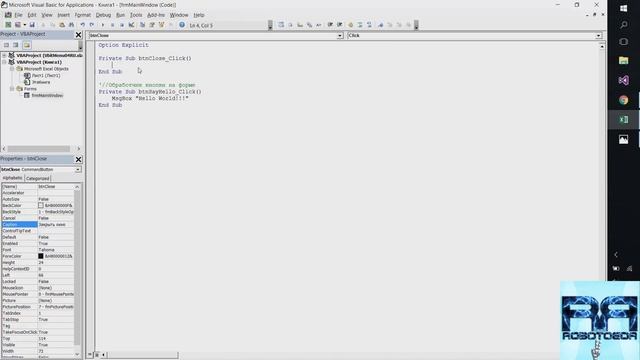This screenshot has height=360, width=640.
Task: Open the Tools menu
Action: 136,15
